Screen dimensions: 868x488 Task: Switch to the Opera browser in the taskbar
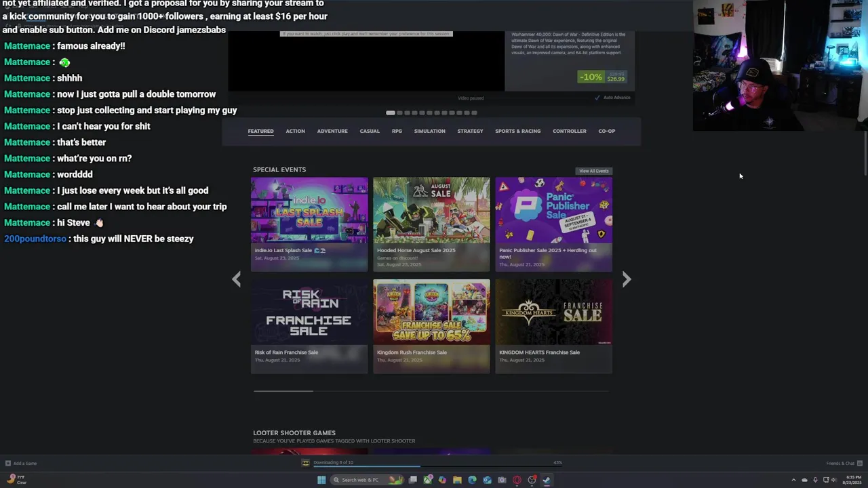click(517, 480)
